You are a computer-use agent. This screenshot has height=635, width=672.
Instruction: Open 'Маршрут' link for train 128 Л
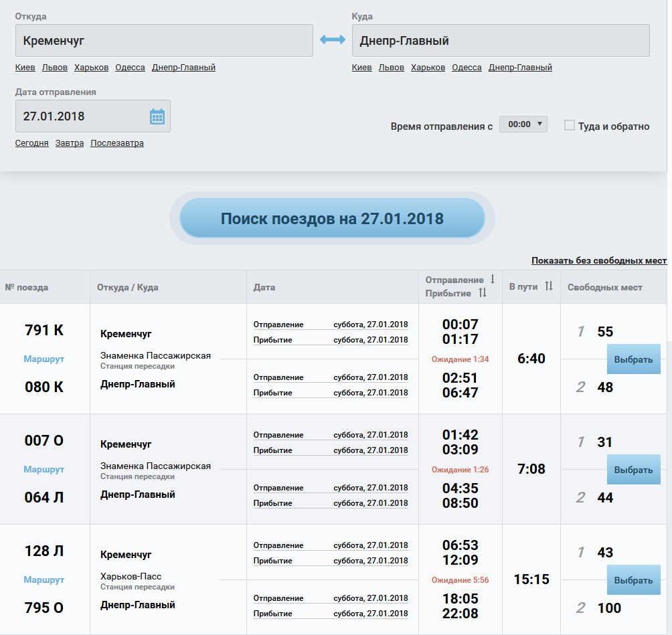point(44,579)
